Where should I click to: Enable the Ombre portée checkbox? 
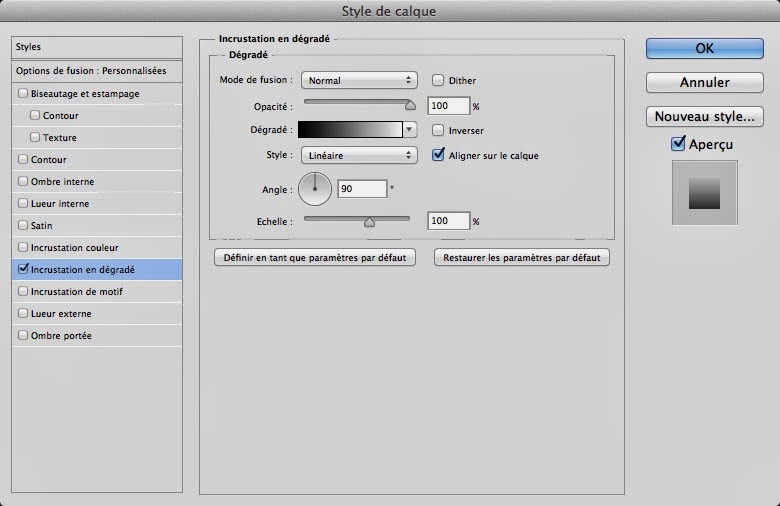pyautogui.click(x=23, y=335)
